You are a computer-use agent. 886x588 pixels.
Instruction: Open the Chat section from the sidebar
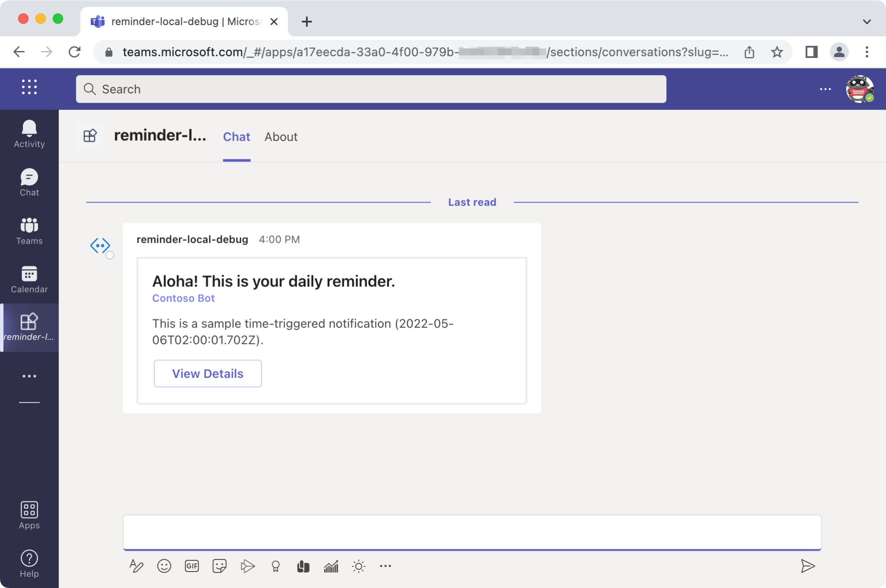click(x=29, y=182)
